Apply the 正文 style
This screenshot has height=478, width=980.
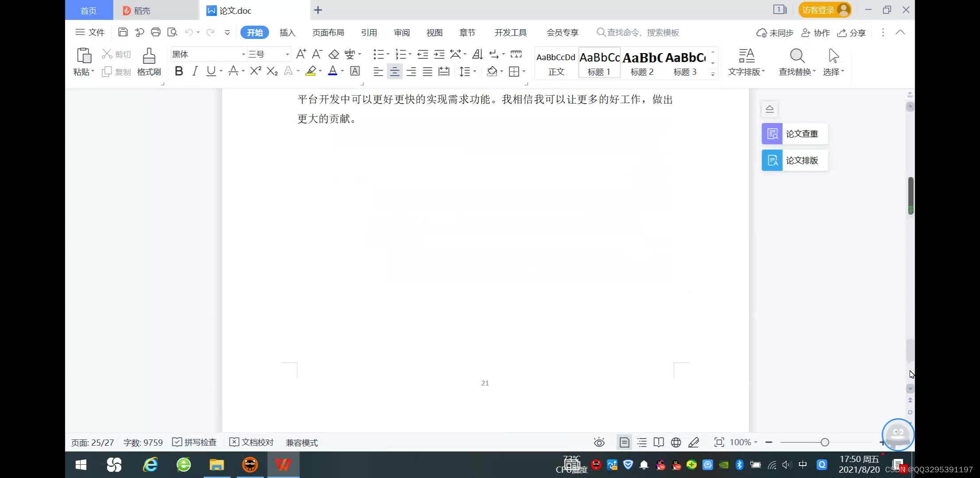coord(556,62)
